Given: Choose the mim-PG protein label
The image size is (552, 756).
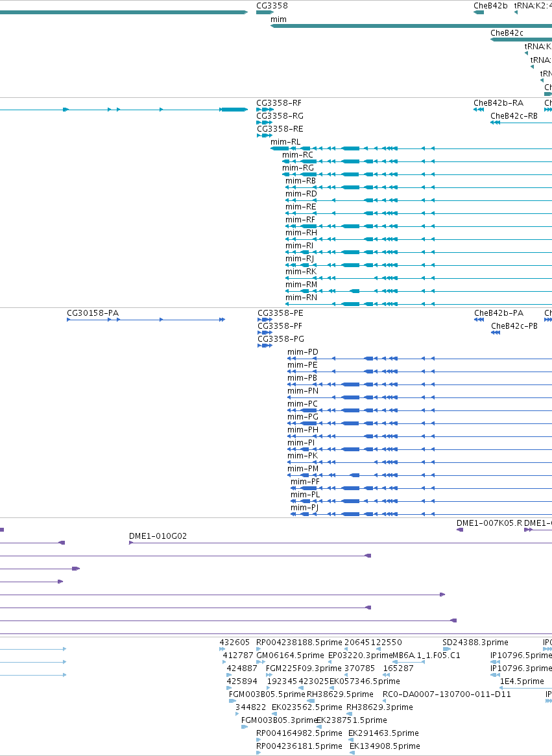Looking at the screenshot, I should (x=303, y=417).
